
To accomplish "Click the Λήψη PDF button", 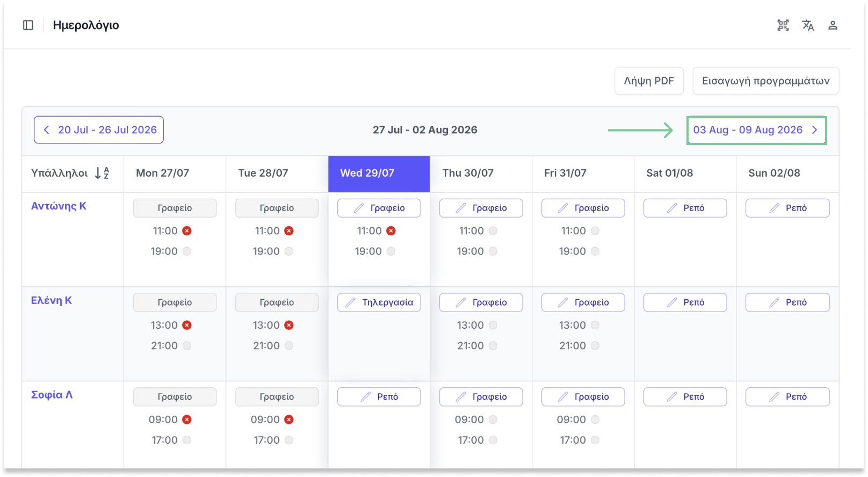I will click(x=649, y=81).
